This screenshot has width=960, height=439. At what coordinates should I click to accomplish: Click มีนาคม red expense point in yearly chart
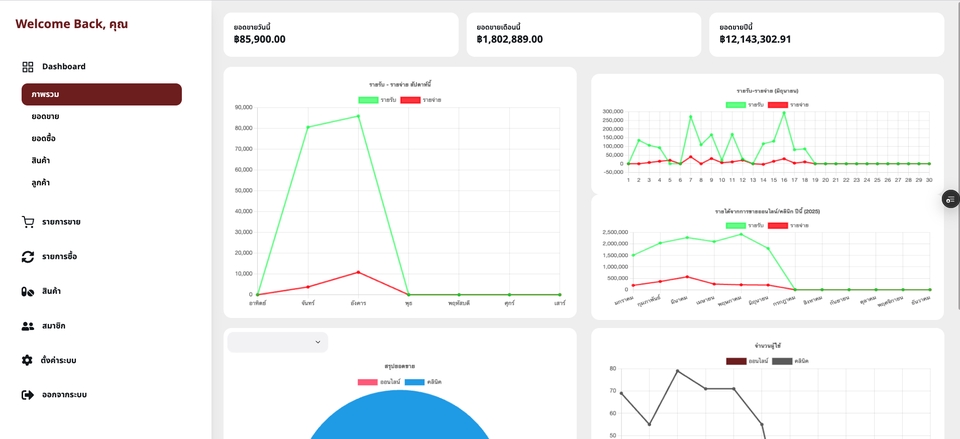pyautogui.click(x=687, y=277)
